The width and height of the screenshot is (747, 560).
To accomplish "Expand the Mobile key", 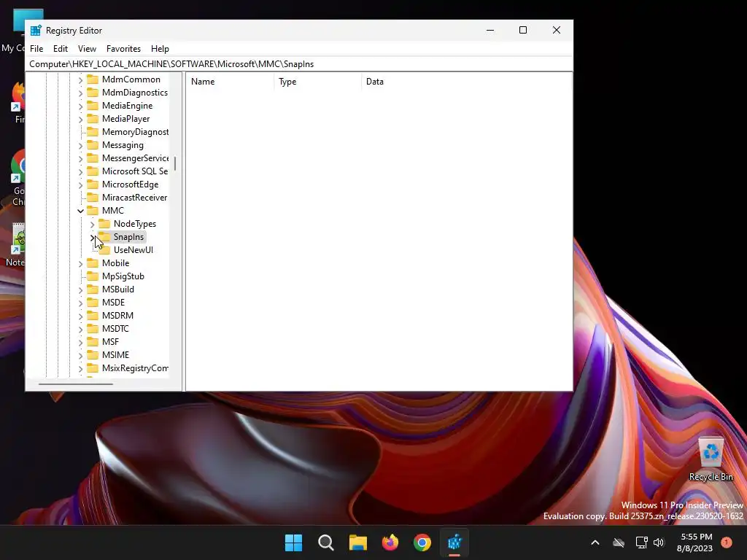I will click(80, 263).
